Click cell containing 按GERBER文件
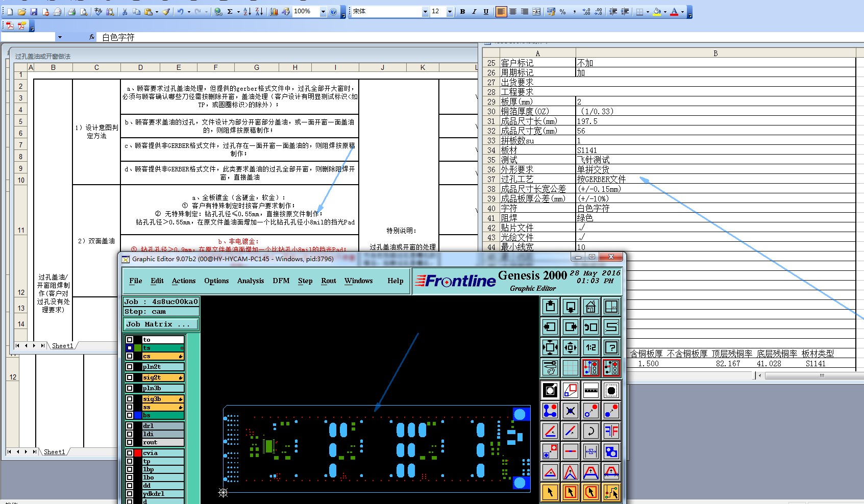864x504 pixels. pyautogui.click(x=715, y=180)
